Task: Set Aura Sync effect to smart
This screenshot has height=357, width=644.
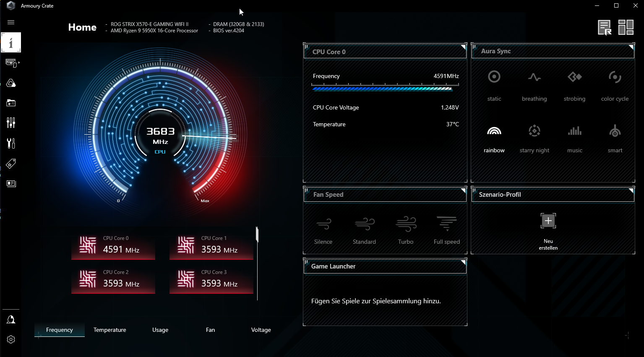Action: coord(615,139)
